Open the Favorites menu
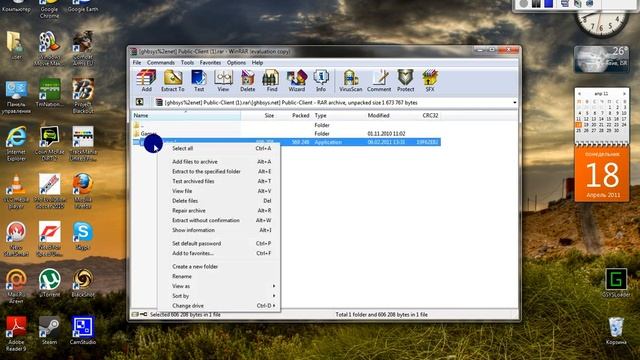 tap(210, 62)
